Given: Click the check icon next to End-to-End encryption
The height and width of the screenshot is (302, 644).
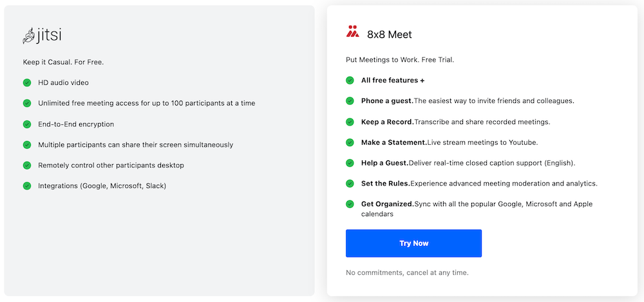Looking at the screenshot, I should 27,124.
